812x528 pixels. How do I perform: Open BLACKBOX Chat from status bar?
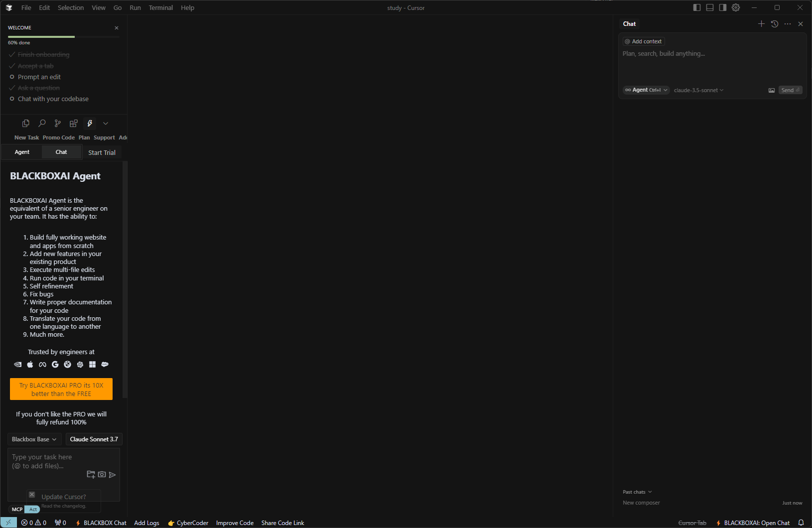(x=101, y=523)
